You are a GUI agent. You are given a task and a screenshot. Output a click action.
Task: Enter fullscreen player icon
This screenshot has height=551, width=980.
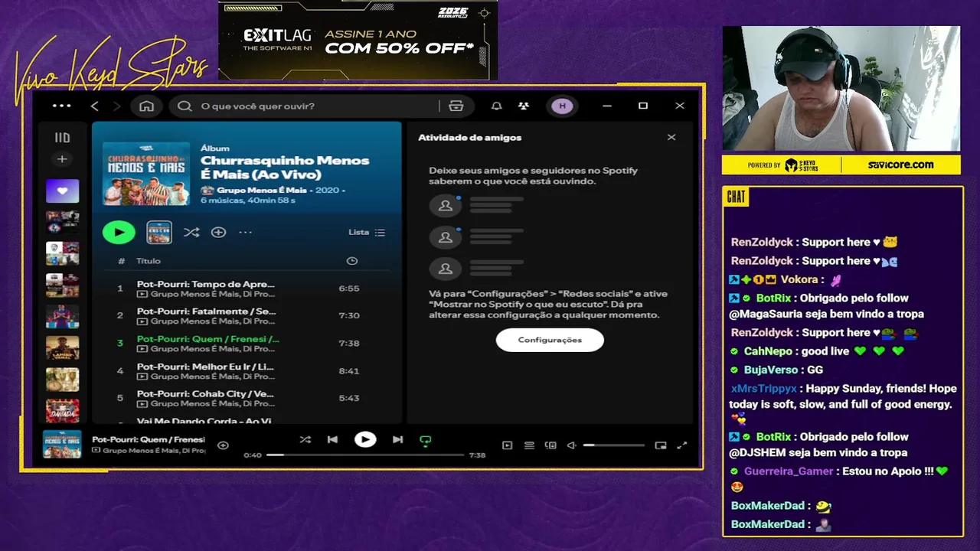tap(682, 445)
